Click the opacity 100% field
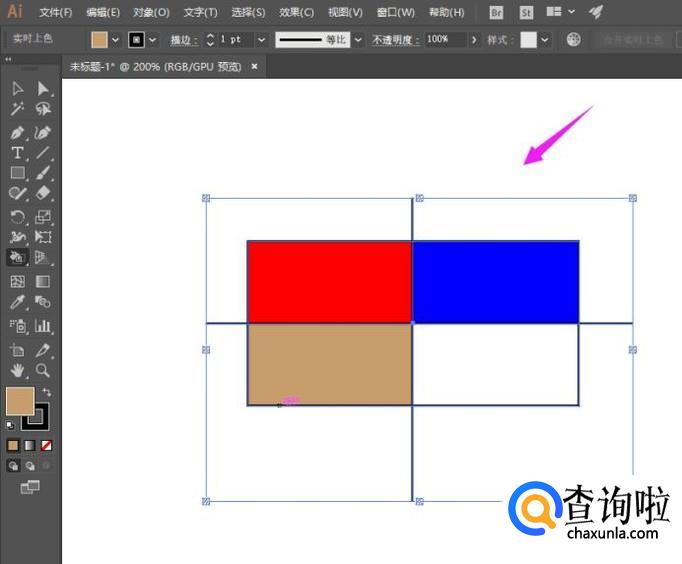 [445, 40]
